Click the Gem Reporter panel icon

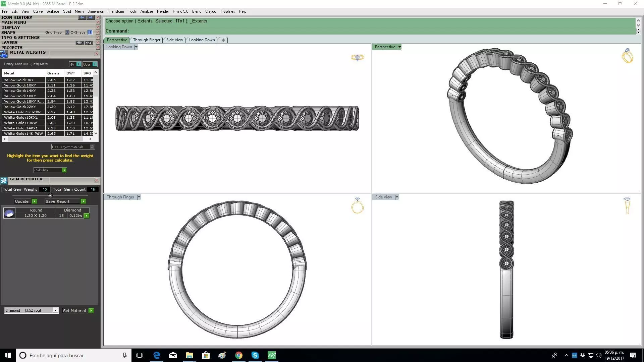pos(4,181)
